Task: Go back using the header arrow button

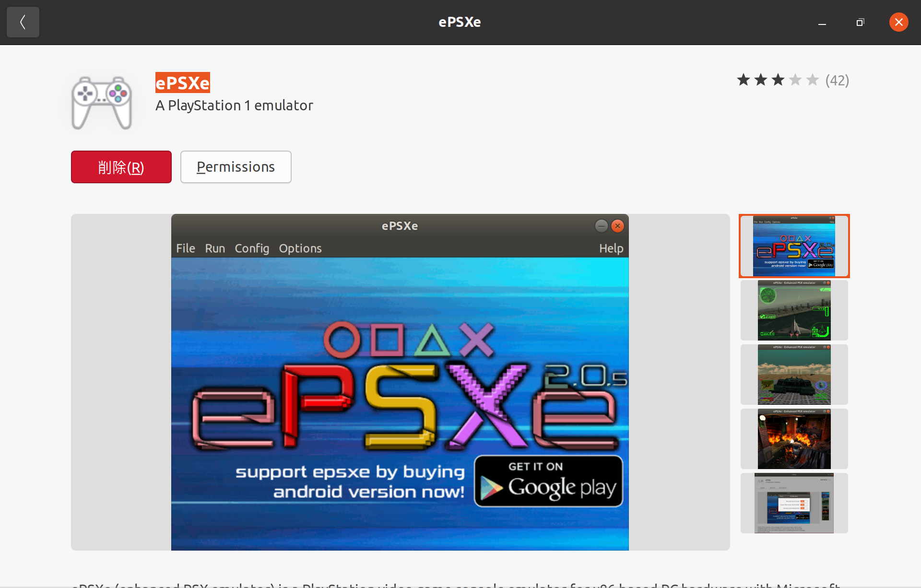Action: [x=23, y=22]
